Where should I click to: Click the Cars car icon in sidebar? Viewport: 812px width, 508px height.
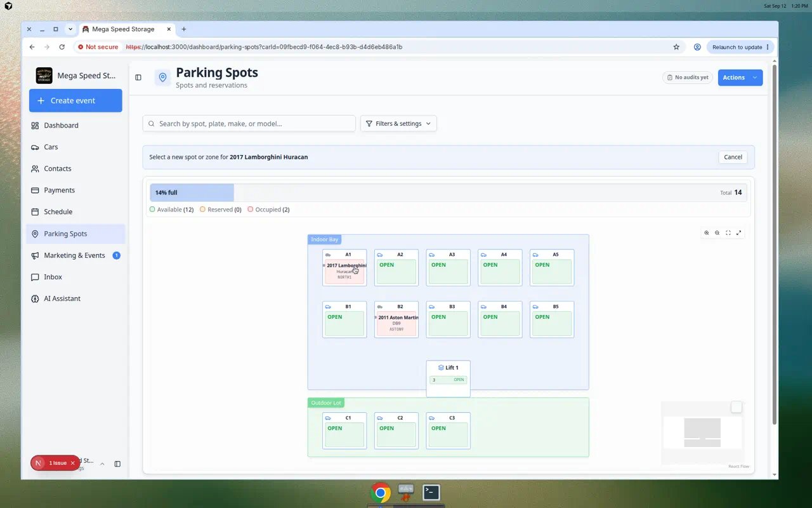click(35, 147)
